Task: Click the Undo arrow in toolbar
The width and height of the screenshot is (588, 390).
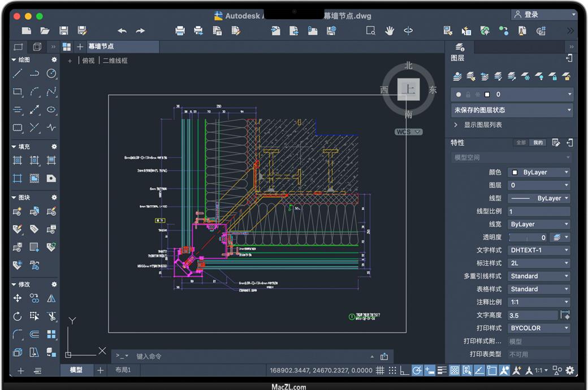Action: pos(122,31)
